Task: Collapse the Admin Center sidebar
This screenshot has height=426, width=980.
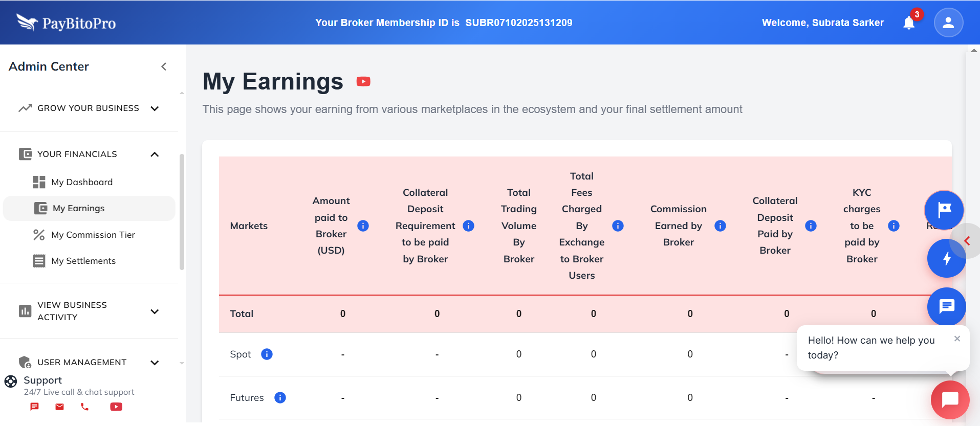Action: coord(164,66)
